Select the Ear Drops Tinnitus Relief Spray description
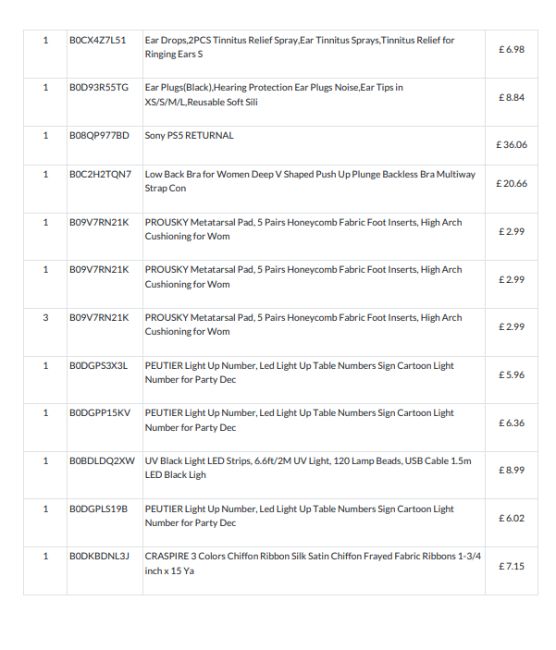Image resolution: width=556 pixels, height=650 pixels. point(299,47)
